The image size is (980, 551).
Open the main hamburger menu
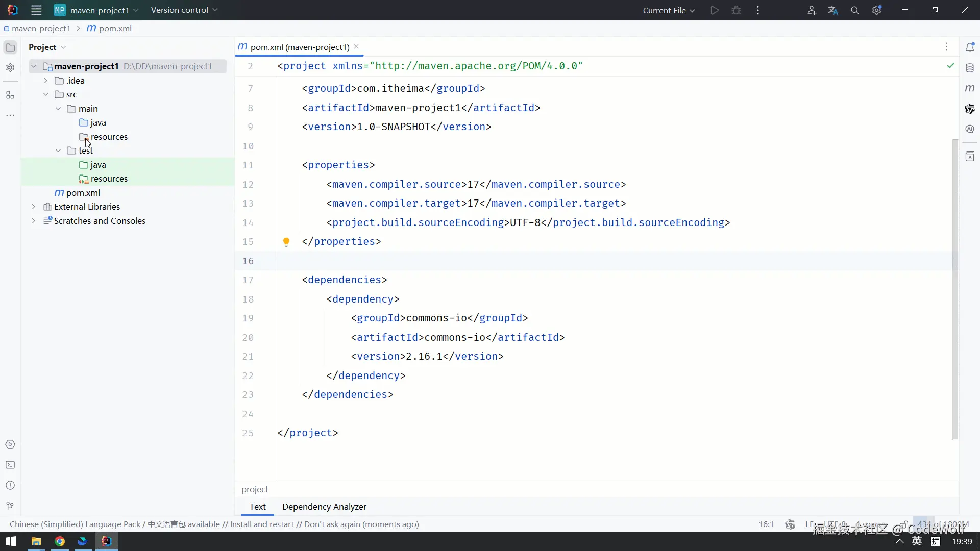point(36,10)
